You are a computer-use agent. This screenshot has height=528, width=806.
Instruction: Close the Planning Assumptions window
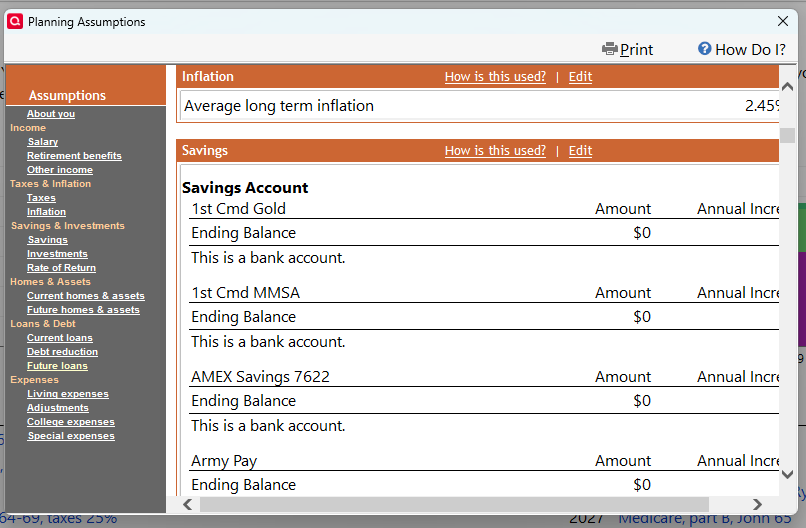(782, 21)
